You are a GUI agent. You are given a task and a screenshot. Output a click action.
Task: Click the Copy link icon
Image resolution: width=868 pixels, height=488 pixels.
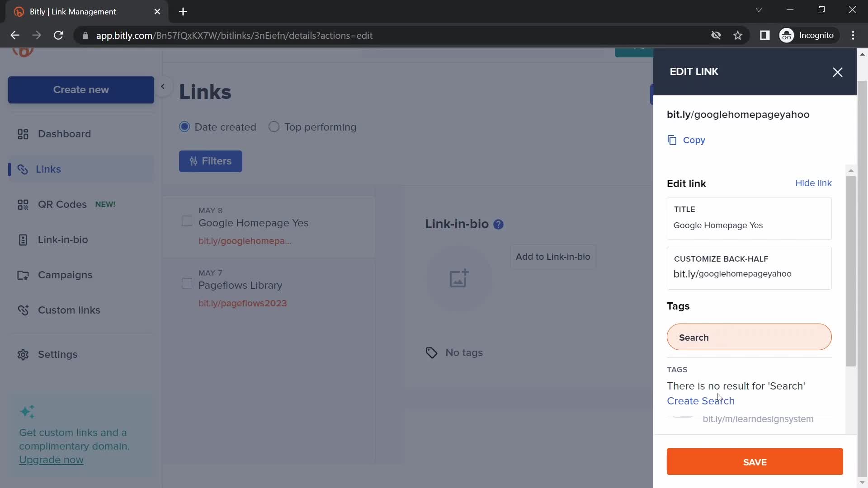point(671,140)
